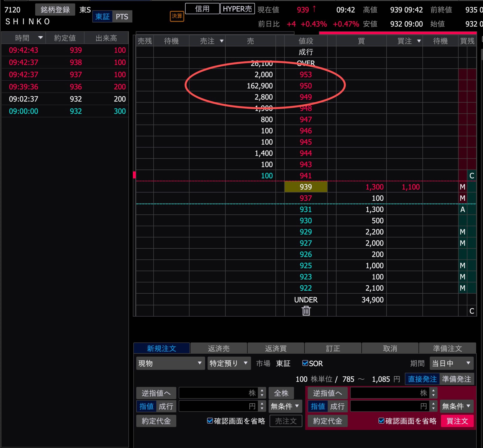Open the 時間 column sort dropdown

click(41, 38)
